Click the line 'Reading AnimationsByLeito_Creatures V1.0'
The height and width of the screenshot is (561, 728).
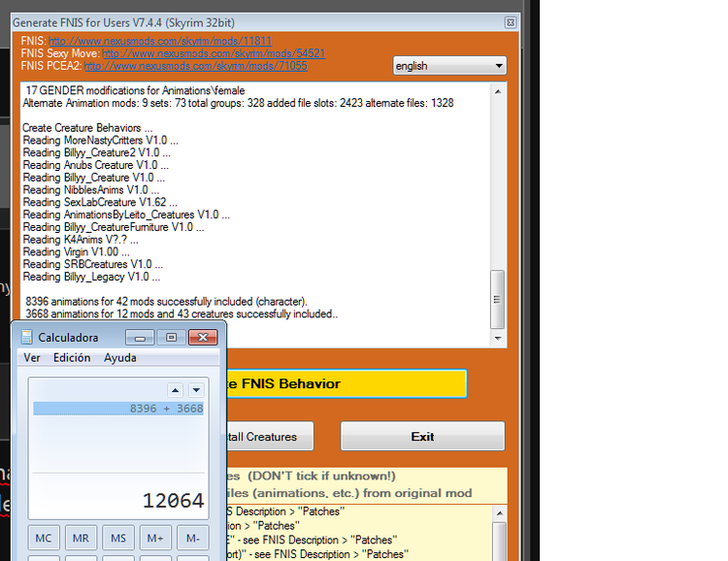(126, 215)
